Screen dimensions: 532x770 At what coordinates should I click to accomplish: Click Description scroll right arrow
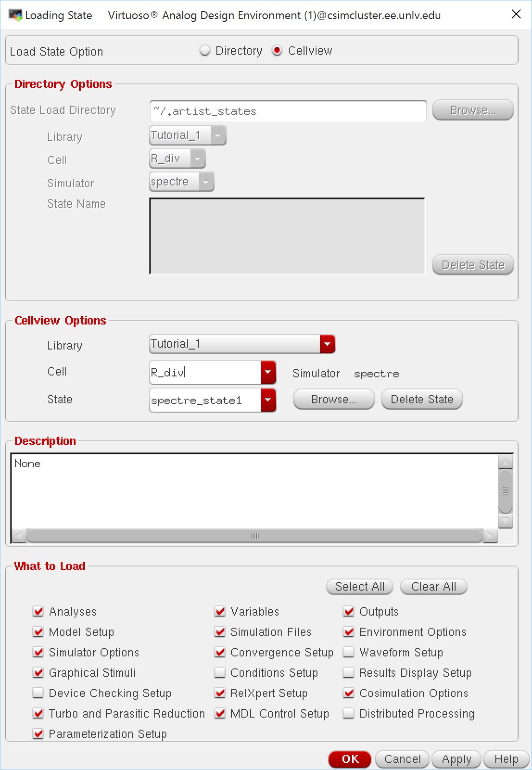(x=491, y=536)
